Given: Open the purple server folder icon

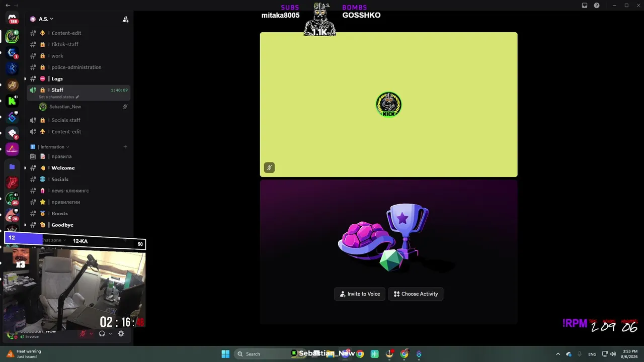Looking at the screenshot, I should [x=12, y=166].
